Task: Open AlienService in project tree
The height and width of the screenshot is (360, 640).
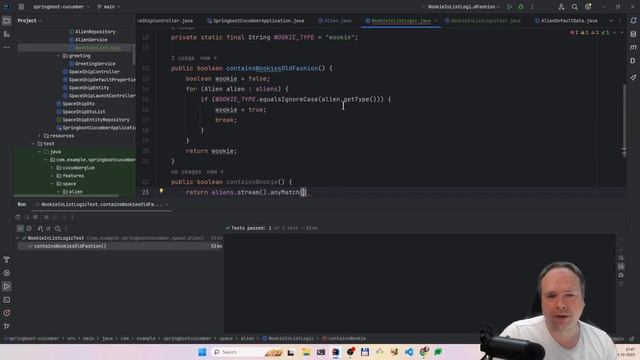Action: (x=88, y=40)
